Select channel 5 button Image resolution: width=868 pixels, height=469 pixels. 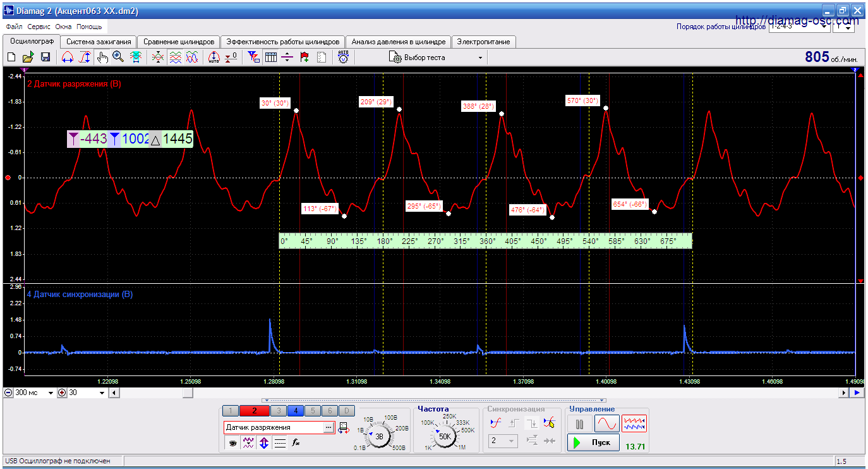tap(312, 411)
